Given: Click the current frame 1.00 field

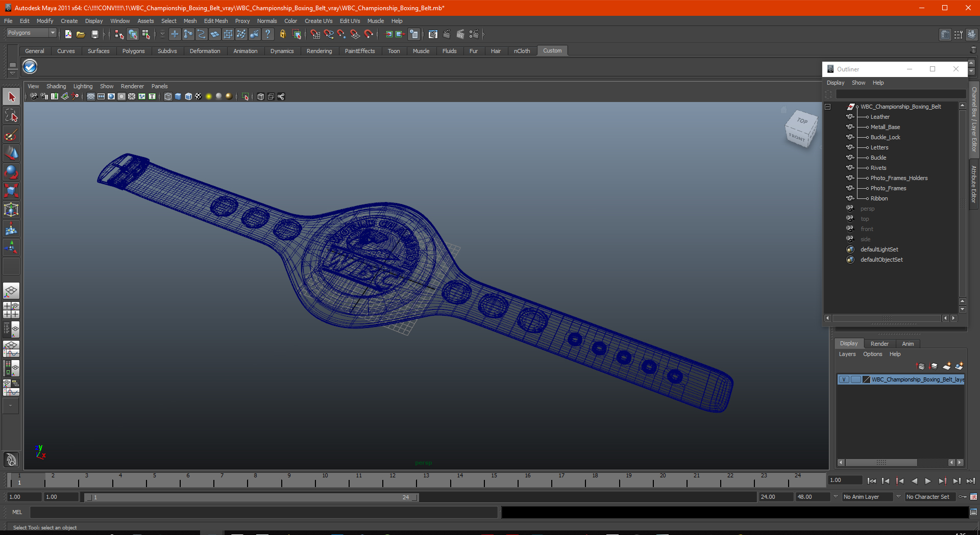Looking at the screenshot, I should pos(845,480).
